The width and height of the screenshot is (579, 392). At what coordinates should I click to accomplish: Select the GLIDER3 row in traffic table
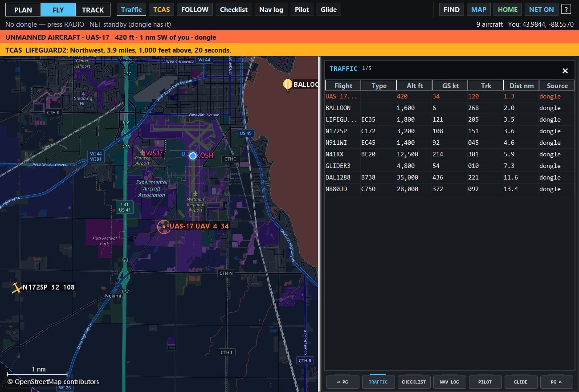pyautogui.click(x=449, y=166)
